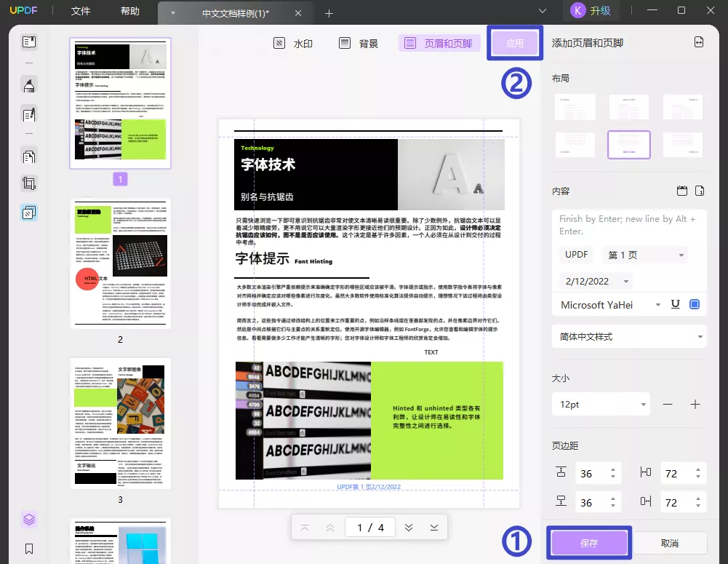Click the left margin icon
Screen dimensions: 728x564
(646, 472)
